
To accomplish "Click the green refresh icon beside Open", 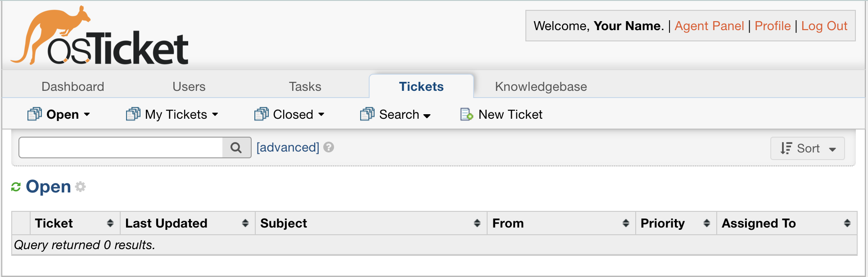I will (x=16, y=187).
